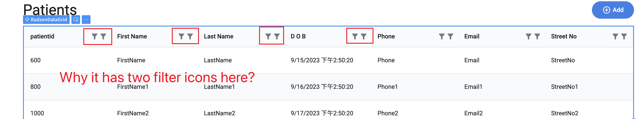Screen dimensions: 644x119
Task: Click the Email2 cell
Action: coord(473,113)
